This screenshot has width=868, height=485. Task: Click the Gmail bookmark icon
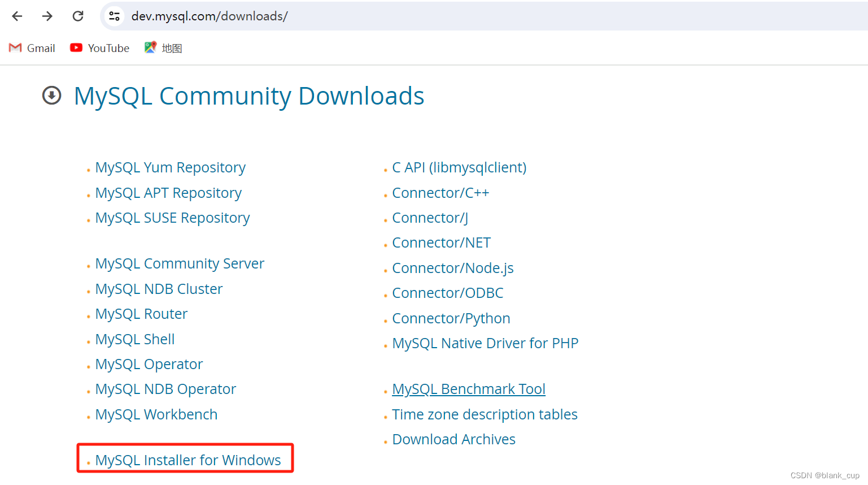pyautogui.click(x=15, y=48)
